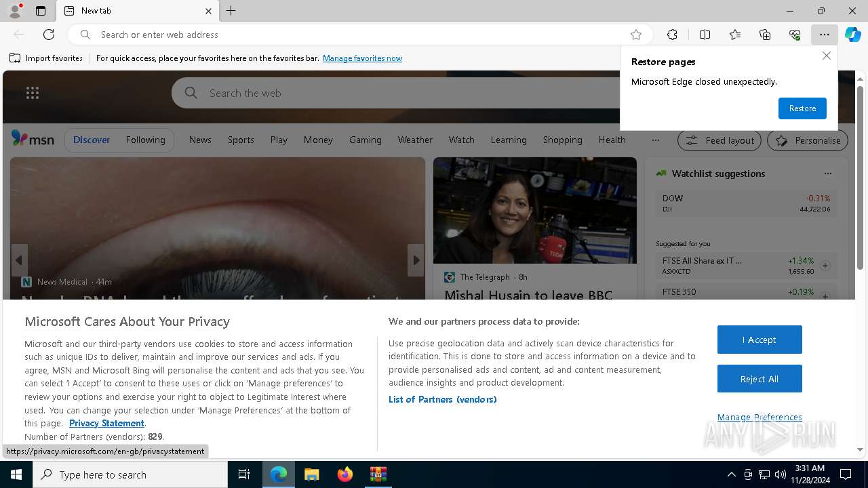This screenshot has width=868, height=488.
Task: Open WinRAR from taskbar
Action: click(378, 474)
